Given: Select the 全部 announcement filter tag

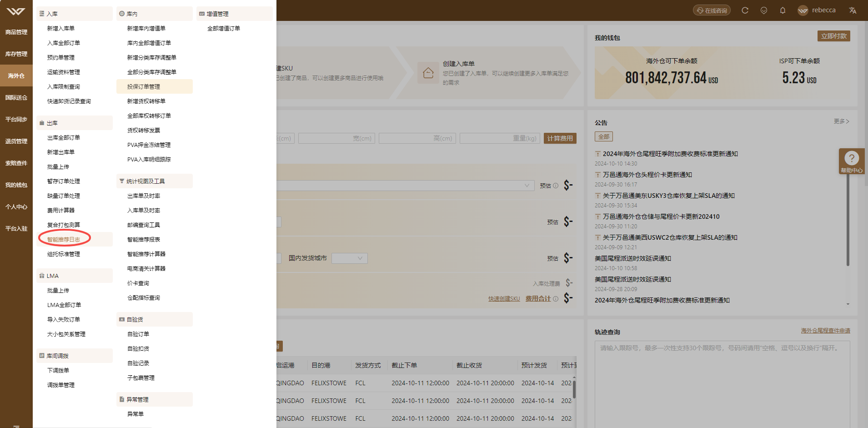Looking at the screenshot, I should tap(603, 136).
